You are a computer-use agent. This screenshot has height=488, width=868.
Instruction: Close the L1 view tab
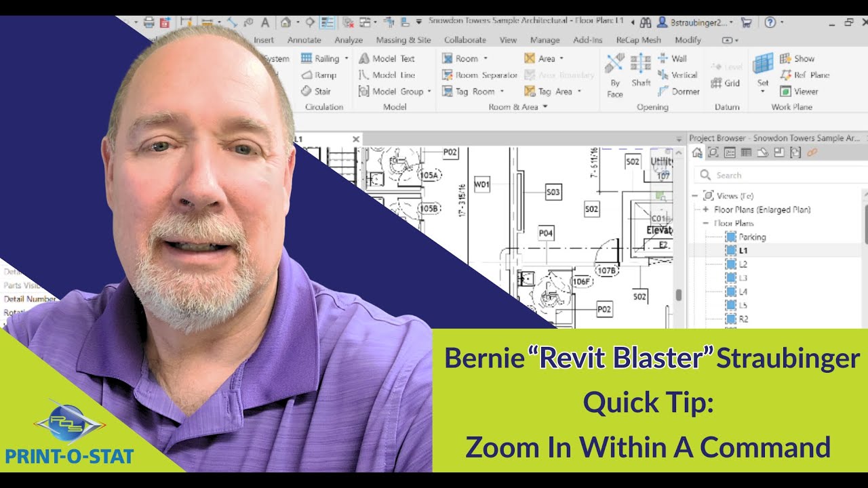(x=356, y=139)
